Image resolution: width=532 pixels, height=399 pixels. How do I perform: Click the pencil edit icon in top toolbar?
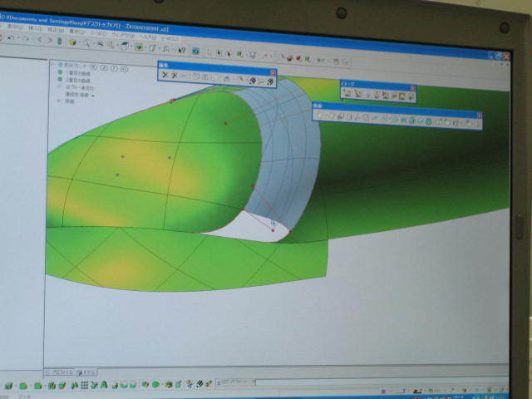[152, 48]
